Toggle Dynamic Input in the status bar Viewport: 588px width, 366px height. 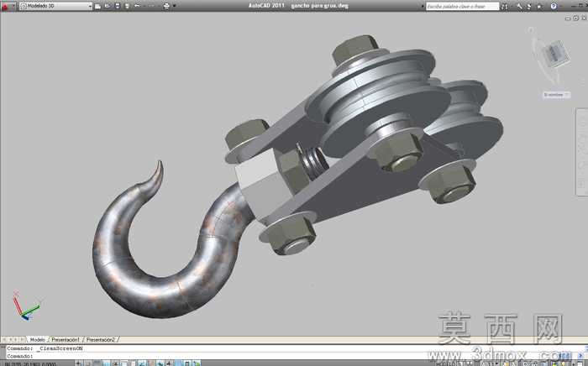160,363
